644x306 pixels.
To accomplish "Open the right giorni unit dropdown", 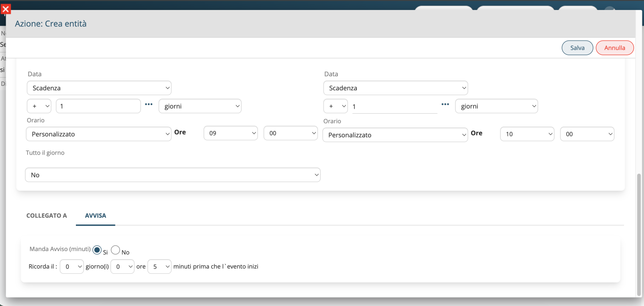I will [x=496, y=106].
